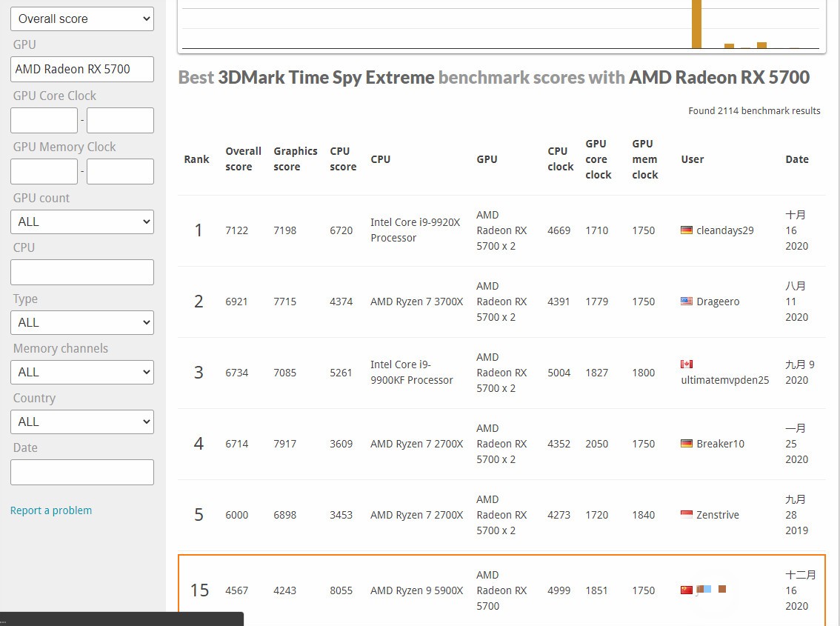Open user Zenstrive's profile

718,515
